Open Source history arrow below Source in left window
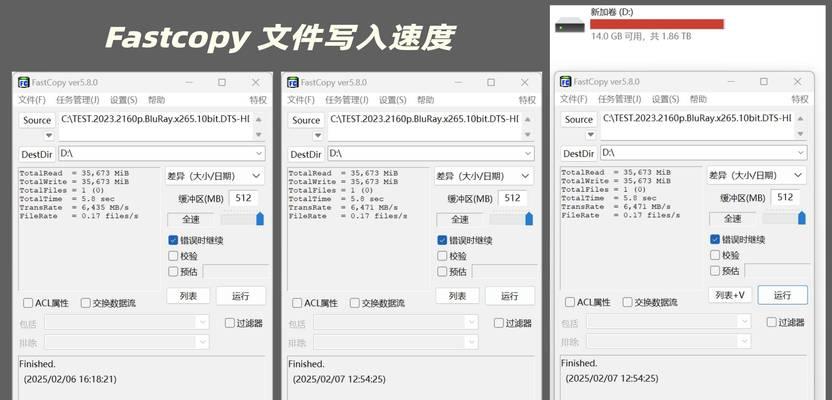Screen dimensions: 832x400 coord(49,135)
